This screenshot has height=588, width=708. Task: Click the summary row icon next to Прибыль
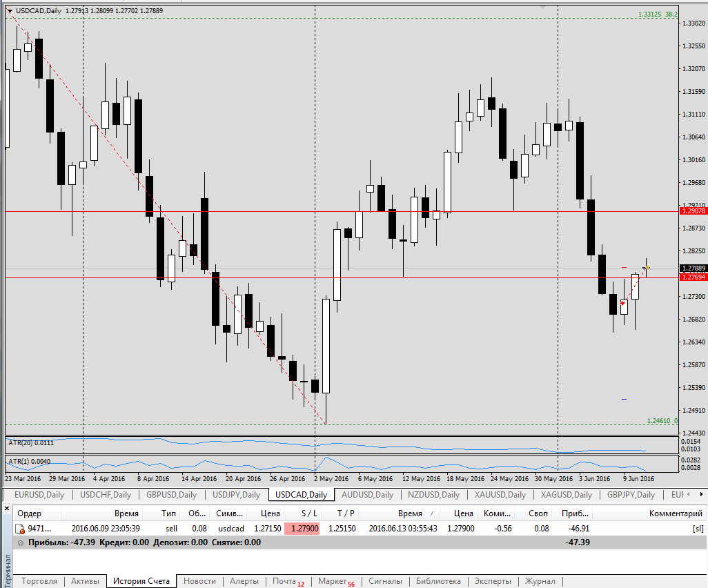click(x=20, y=542)
